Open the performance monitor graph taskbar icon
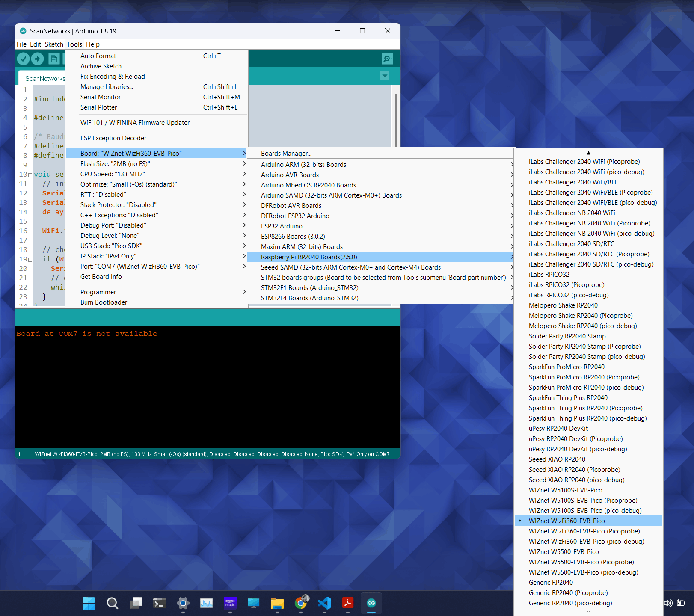Screen dimensions: 694x616 coord(207,603)
